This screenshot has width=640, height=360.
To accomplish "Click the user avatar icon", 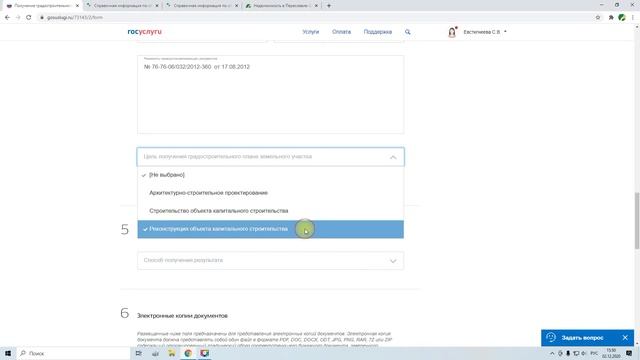I will pos(452,32).
